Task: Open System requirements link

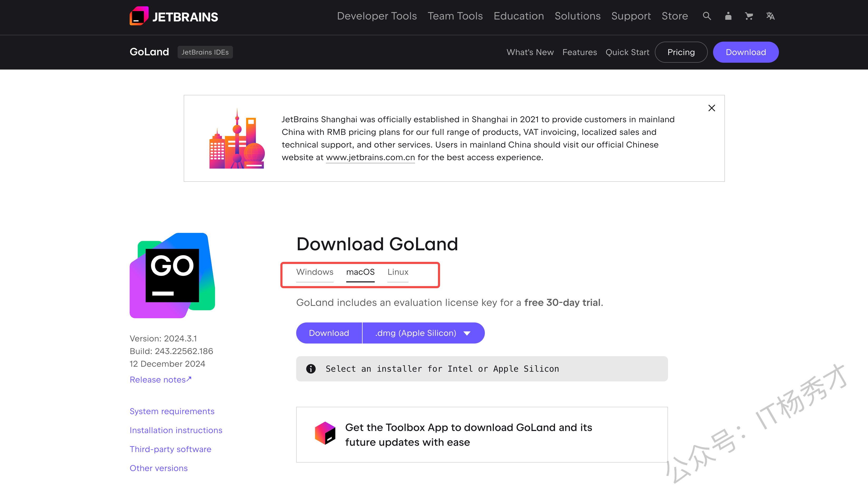Action: (172, 411)
